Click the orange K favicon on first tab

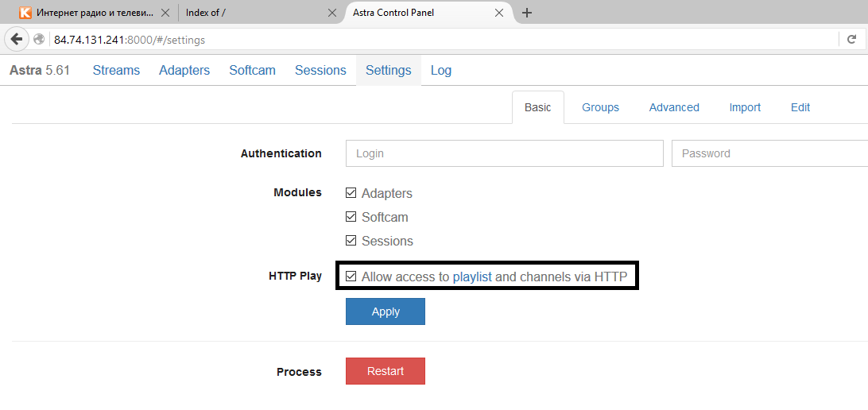point(25,13)
